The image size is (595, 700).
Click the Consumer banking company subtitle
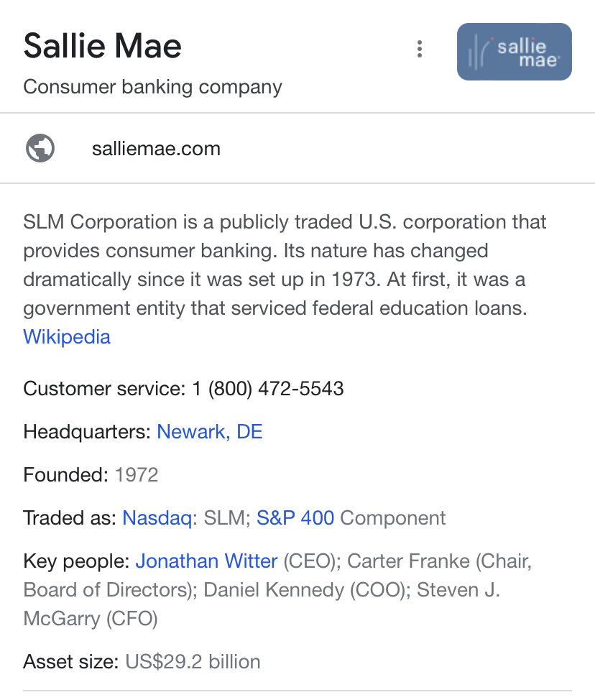pos(152,87)
